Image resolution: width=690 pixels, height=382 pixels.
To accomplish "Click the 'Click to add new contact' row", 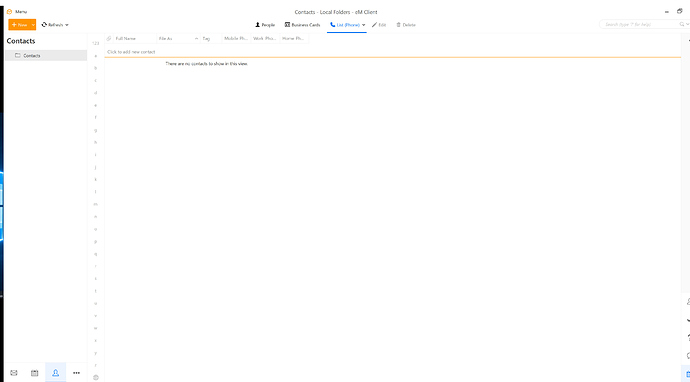I will point(392,52).
